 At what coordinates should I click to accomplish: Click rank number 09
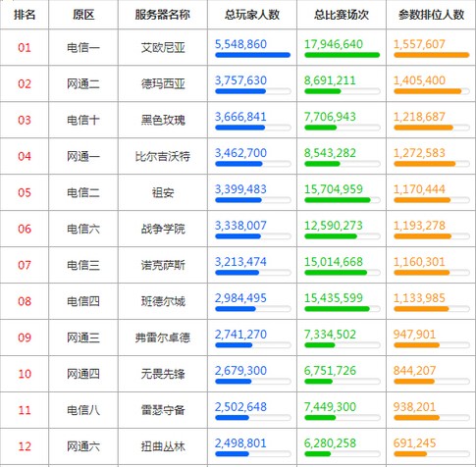click(x=25, y=338)
